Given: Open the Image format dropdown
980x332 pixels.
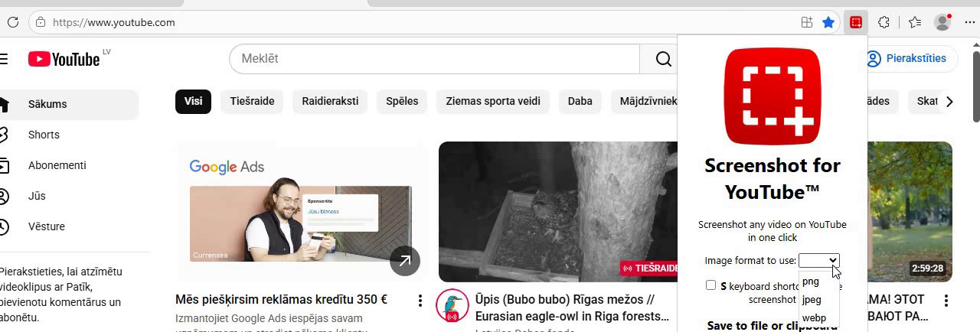Looking at the screenshot, I should [x=818, y=260].
